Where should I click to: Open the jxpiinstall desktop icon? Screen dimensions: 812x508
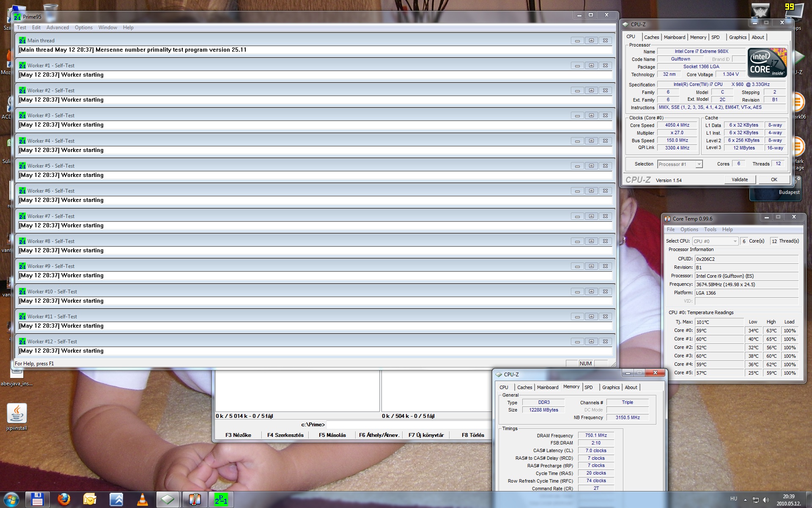click(x=16, y=417)
